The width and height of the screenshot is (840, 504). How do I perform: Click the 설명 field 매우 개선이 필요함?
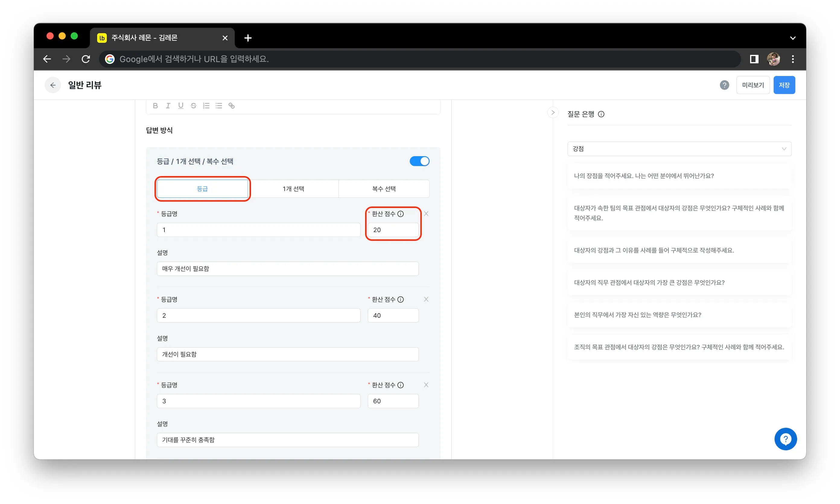(288, 269)
